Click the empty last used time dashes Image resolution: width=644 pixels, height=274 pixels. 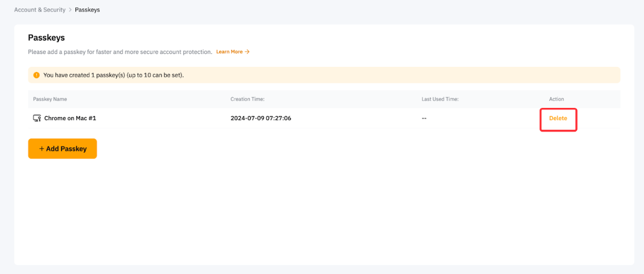(x=424, y=118)
